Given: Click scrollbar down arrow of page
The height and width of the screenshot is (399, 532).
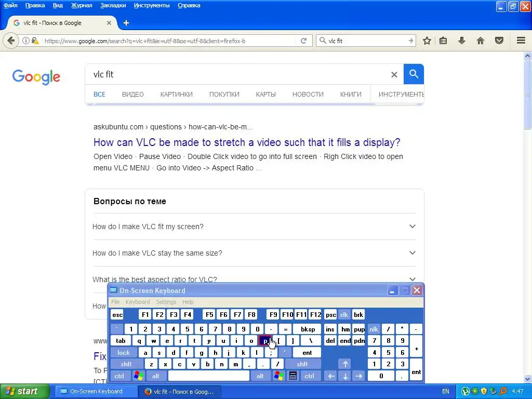Looking at the screenshot, I should (528, 379).
